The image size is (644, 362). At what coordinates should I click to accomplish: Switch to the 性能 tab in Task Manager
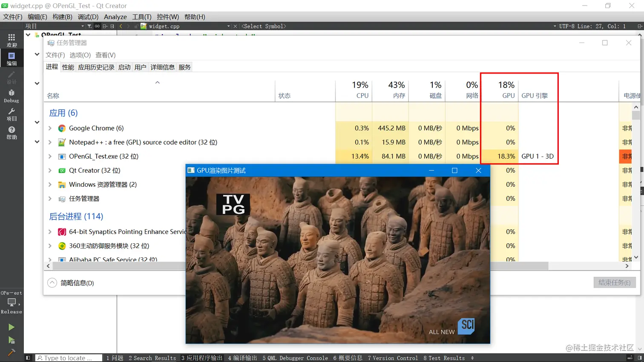[67, 67]
